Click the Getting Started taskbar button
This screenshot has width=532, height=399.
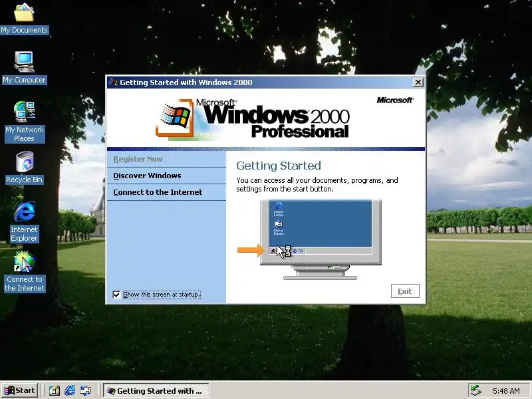click(156, 391)
